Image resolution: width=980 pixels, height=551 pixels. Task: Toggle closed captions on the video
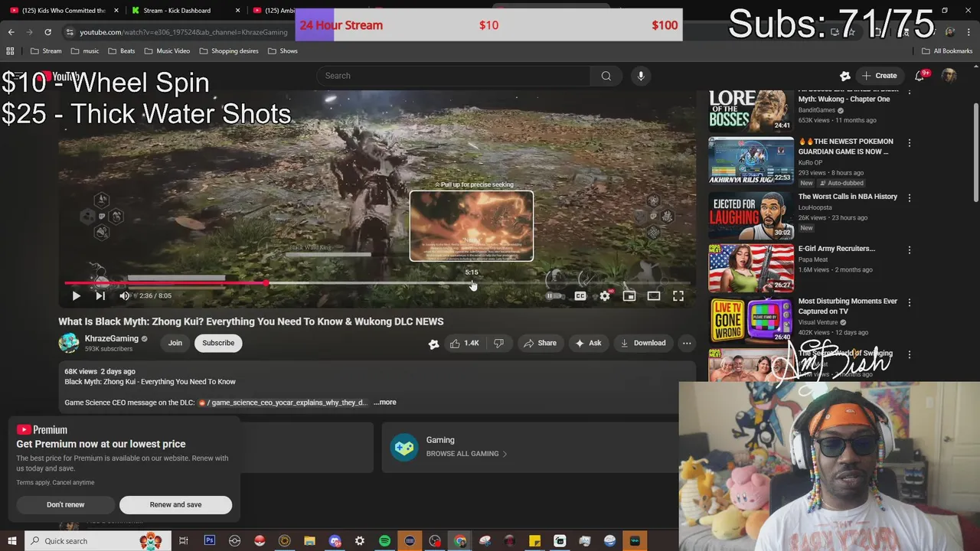click(580, 296)
